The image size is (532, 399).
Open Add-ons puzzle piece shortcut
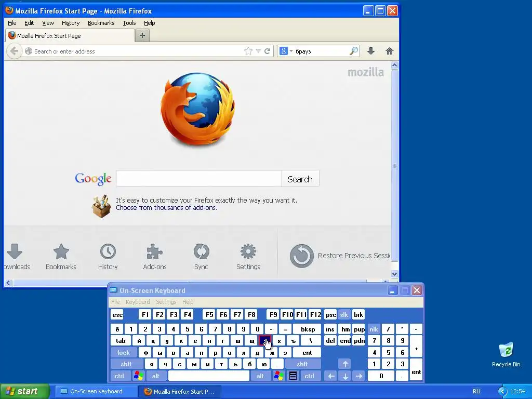155,257
